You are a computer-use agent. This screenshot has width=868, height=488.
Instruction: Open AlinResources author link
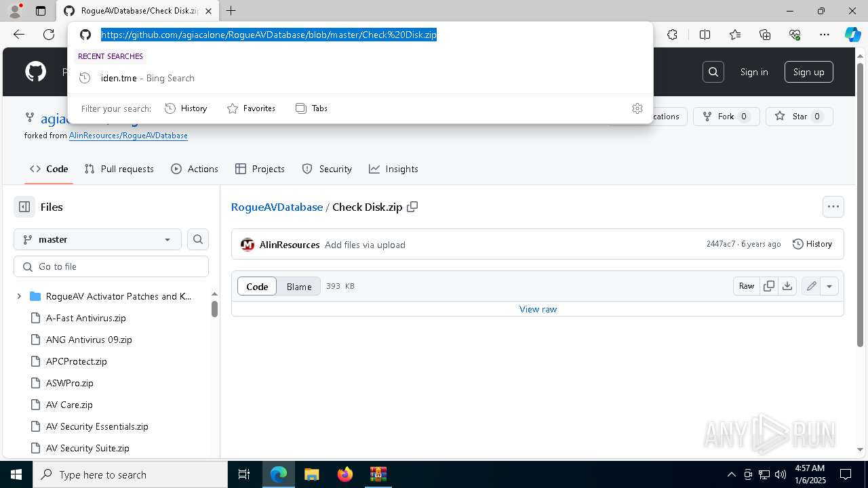[x=290, y=245]
